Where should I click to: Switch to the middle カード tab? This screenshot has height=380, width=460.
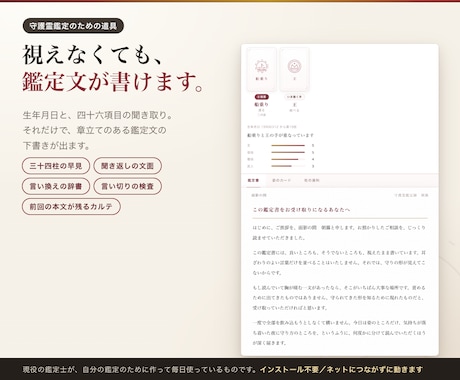click(281, 180)
